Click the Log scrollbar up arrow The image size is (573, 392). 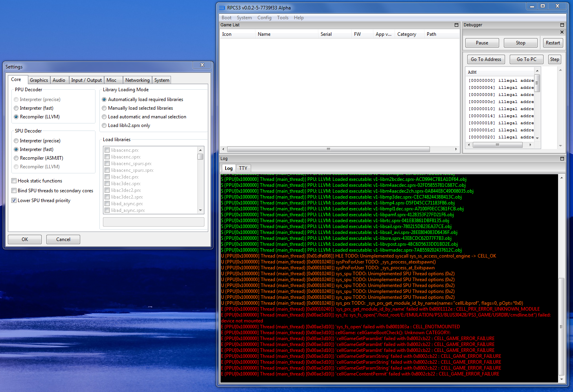click(x=561, y=178)
